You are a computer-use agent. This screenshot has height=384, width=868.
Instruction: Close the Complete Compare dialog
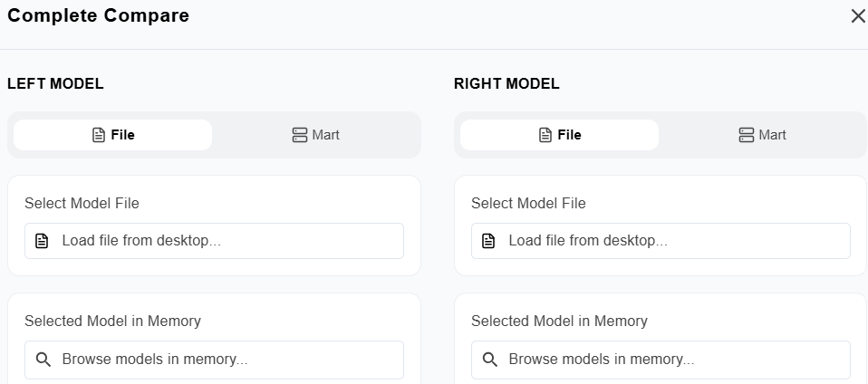pos(858,16)
